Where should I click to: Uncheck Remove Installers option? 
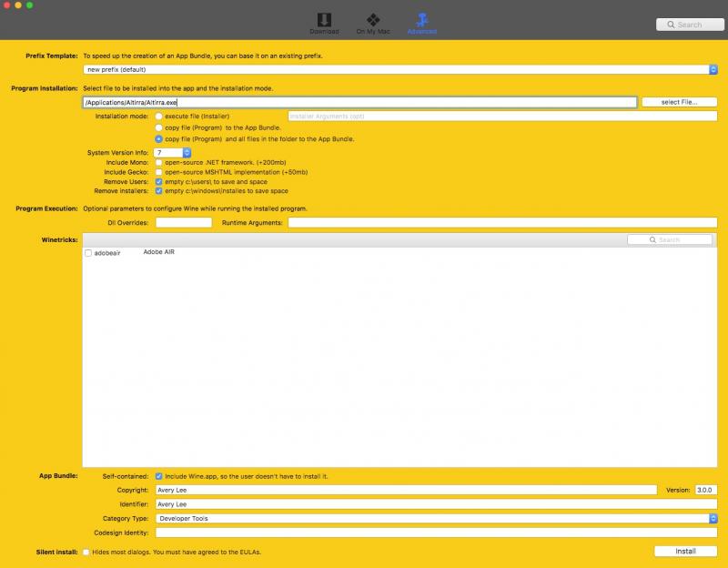[158, 191]
